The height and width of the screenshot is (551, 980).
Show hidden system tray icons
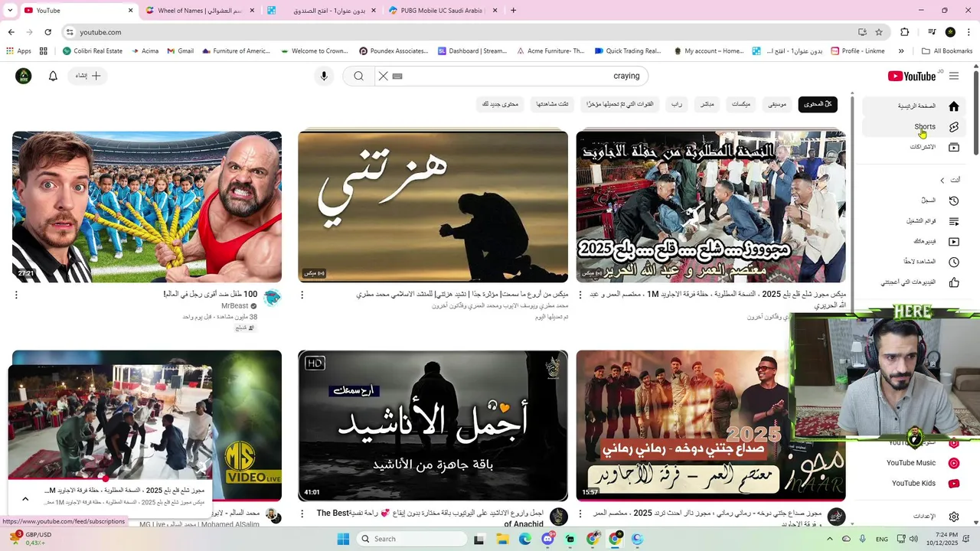[x=829, y=539]
